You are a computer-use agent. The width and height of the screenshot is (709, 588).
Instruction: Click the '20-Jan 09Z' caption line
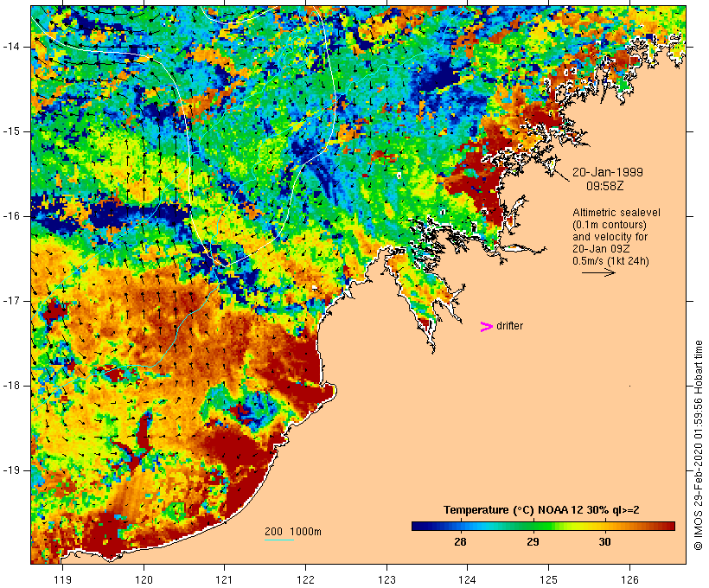601,249
